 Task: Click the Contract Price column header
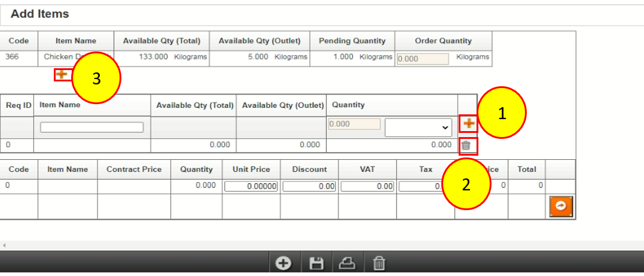coord(134,169)
